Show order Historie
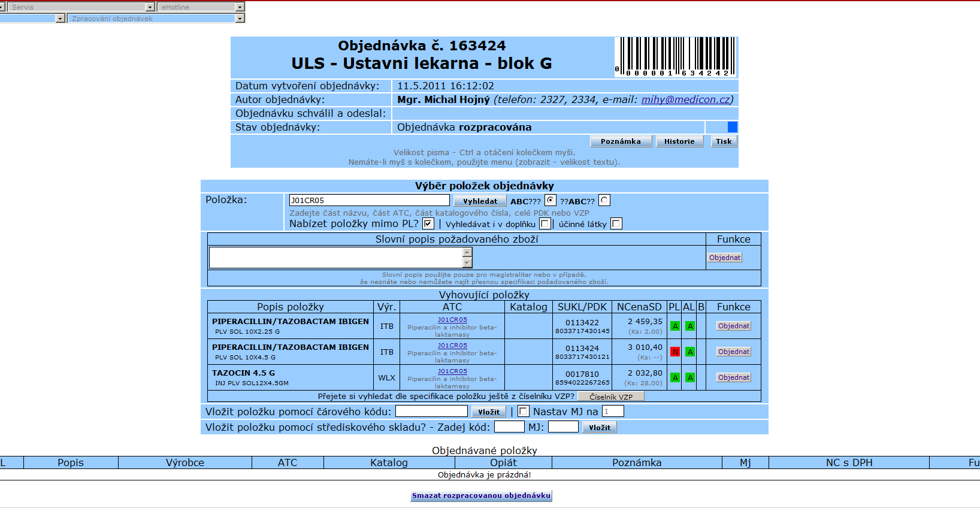Screen dimensions: 980x508 click(679, 141)
